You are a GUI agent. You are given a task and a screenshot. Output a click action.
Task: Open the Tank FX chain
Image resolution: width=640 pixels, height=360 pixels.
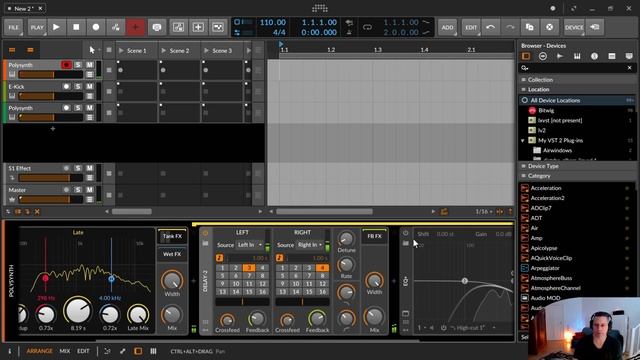[172, 236]
